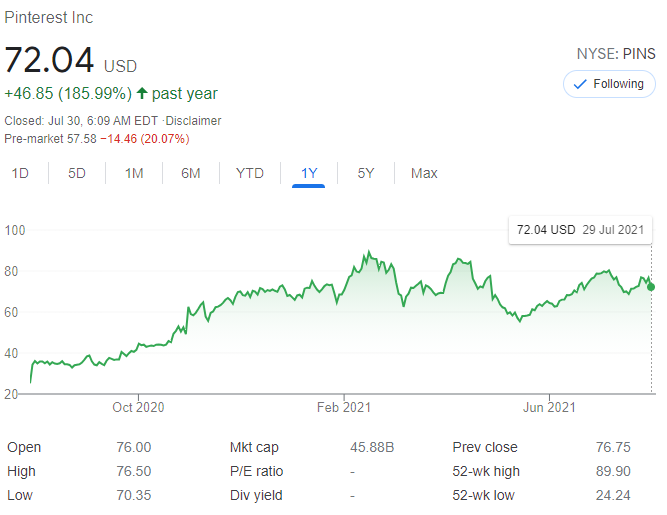Click the 80 y-axis label
This screenshot has height=515, width=667.
point(11,271)
